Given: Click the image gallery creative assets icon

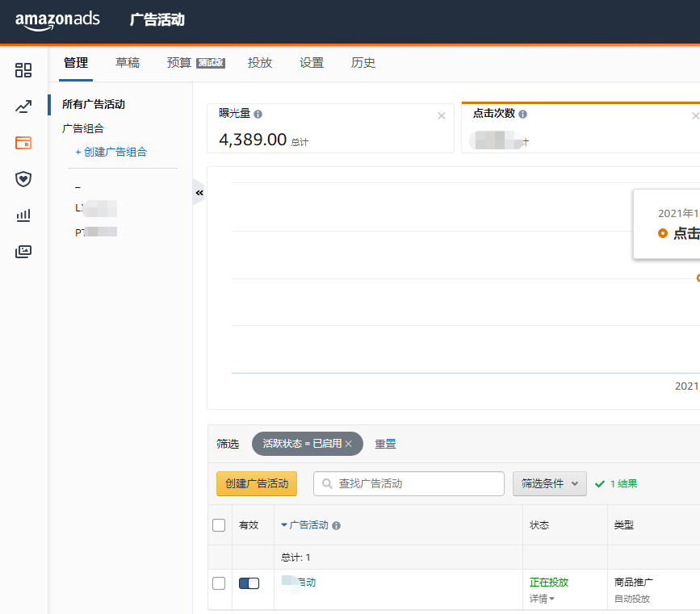Looking at the screenshot, I should click(23, 252).
